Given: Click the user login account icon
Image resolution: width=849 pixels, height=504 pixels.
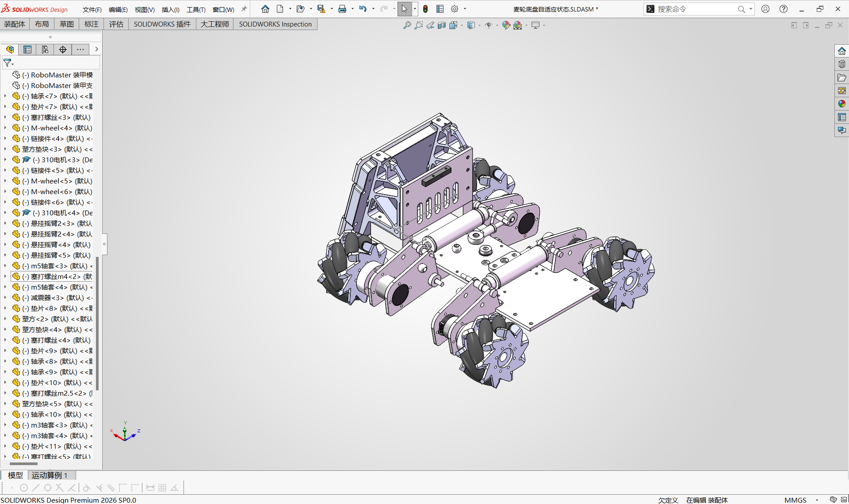Looking at the screenshot, I should [x=765, y=9].
